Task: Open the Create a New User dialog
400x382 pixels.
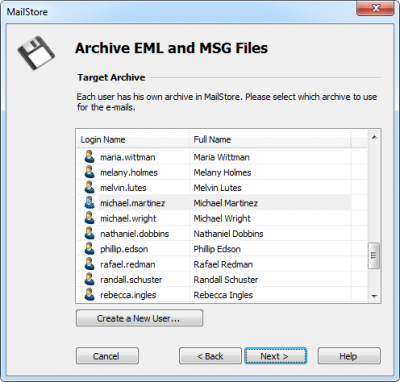Action: [139, 318]
